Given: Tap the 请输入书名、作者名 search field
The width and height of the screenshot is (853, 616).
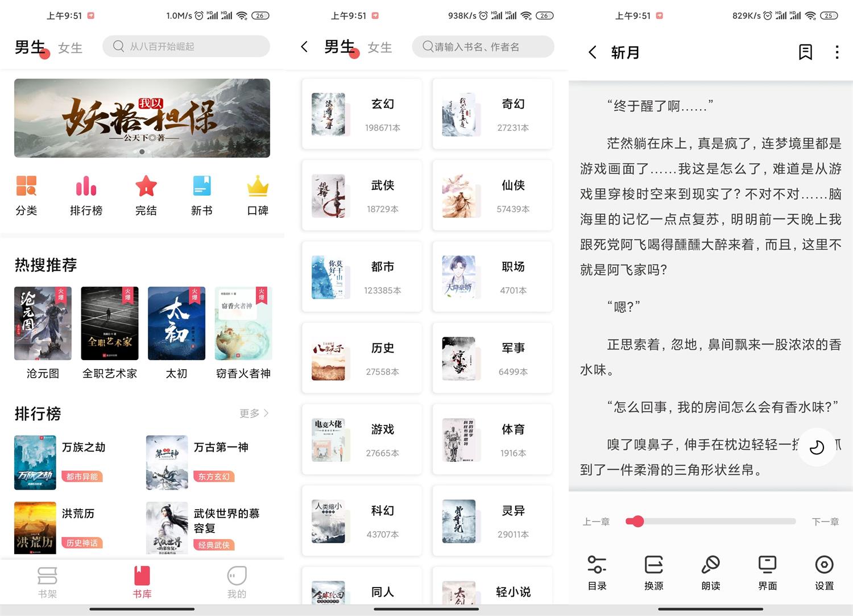Looking at the screenshot, I should 482,47.
